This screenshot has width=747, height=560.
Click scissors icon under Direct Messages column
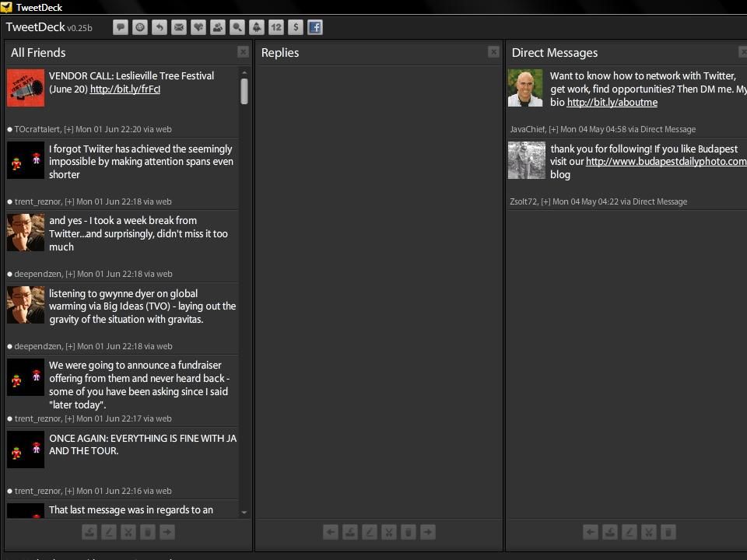649,532
